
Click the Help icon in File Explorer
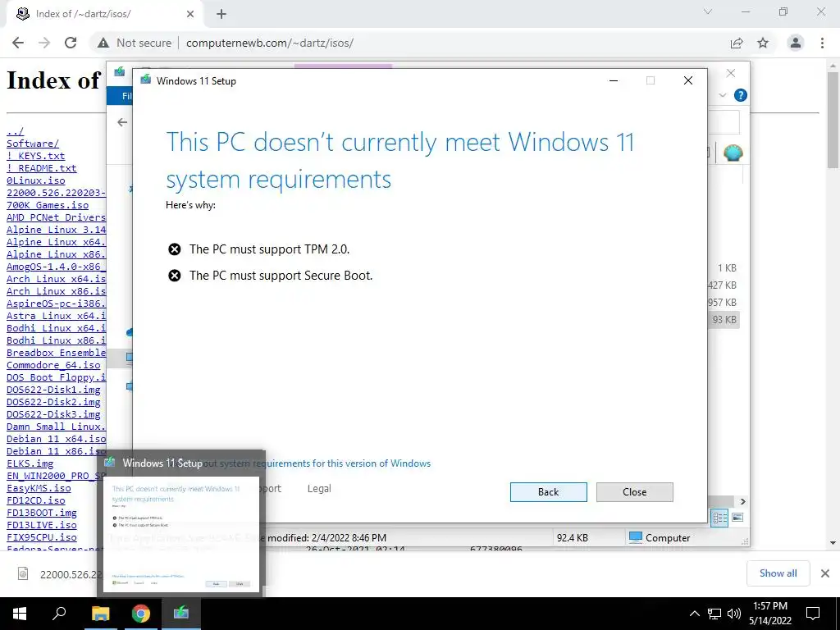[741, 95]
